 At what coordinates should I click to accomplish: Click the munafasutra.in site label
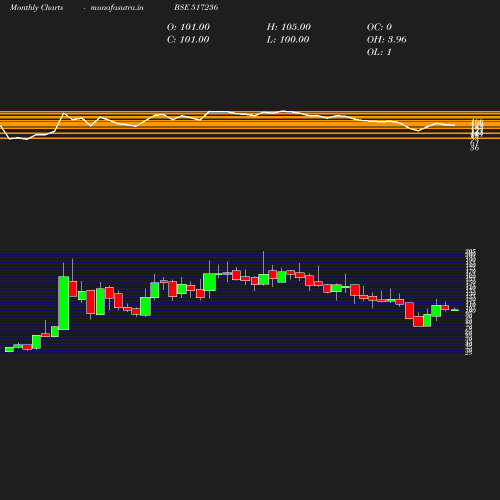tap(117, 8)
